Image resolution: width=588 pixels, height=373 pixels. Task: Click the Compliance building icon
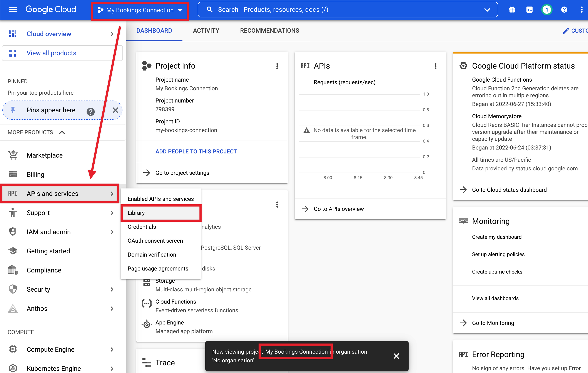click(x=13, y=270)
